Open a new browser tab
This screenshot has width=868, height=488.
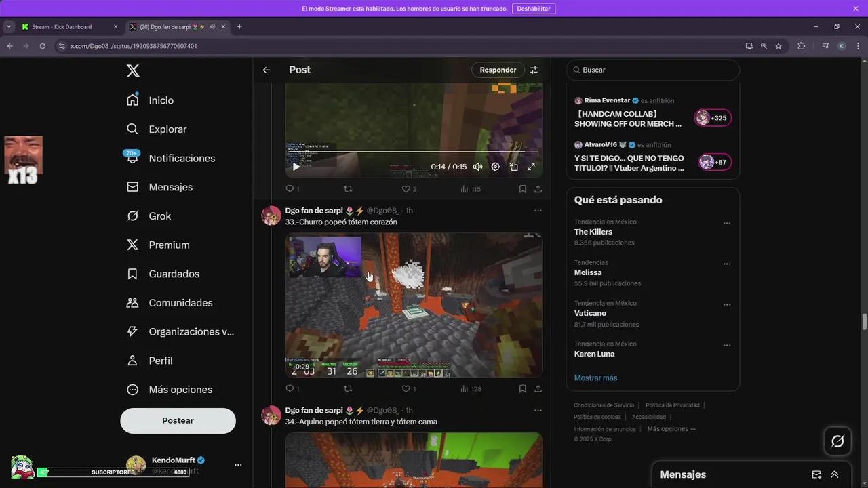pos(239,27)
